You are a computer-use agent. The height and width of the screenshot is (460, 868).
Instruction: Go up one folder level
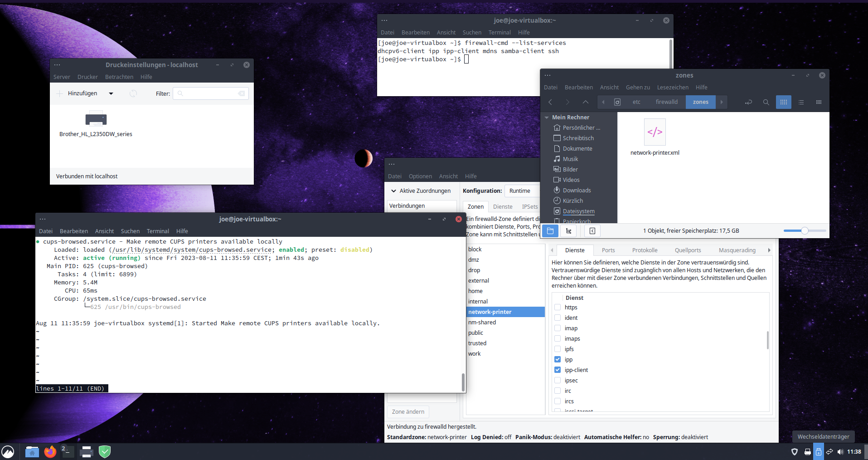tap(586, 102)
